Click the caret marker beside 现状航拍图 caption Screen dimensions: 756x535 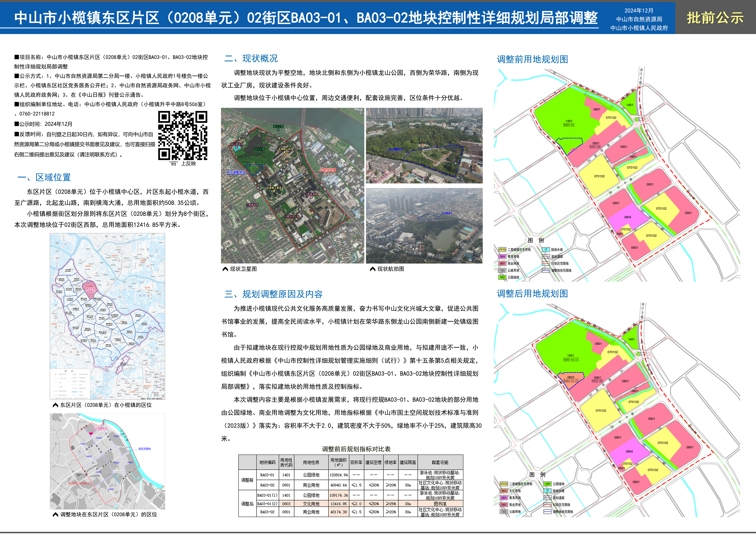coord(373,269)
